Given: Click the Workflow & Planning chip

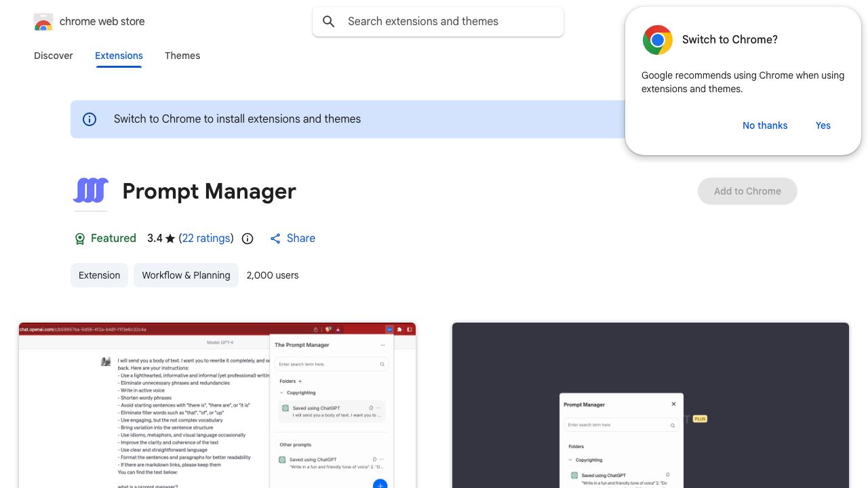Looking at the screenshot, I should tap(186, 275).
